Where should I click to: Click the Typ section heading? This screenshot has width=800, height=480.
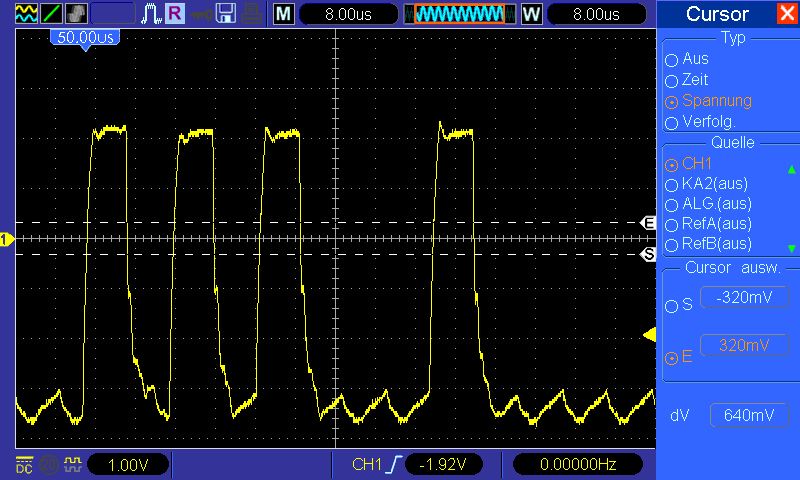coord(733,38)
